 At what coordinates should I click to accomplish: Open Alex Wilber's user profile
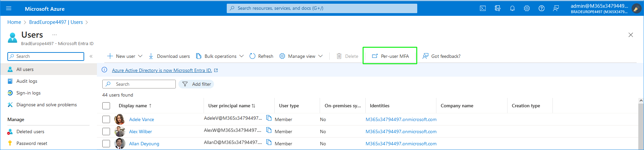141,132
